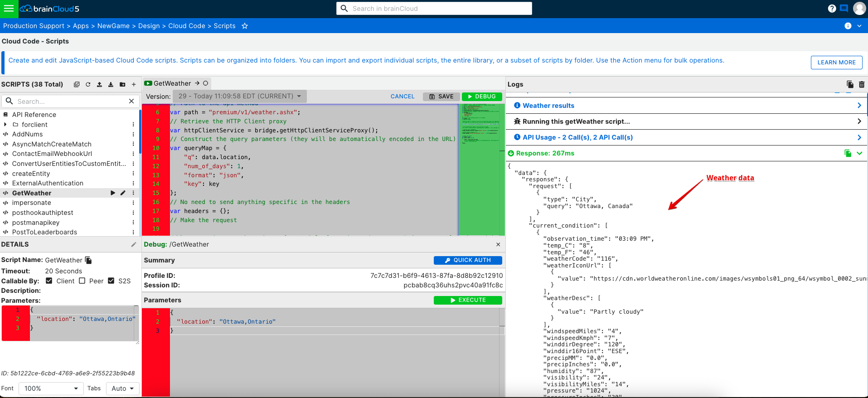Open options menu for impersonate script
Viewport: 868px width, 398px height.
tap(133, 203)
